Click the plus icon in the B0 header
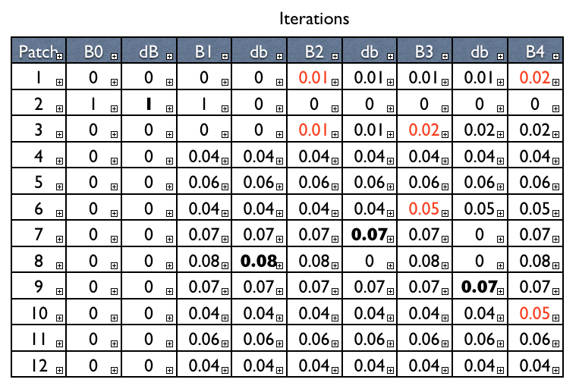 click(114, 55)
